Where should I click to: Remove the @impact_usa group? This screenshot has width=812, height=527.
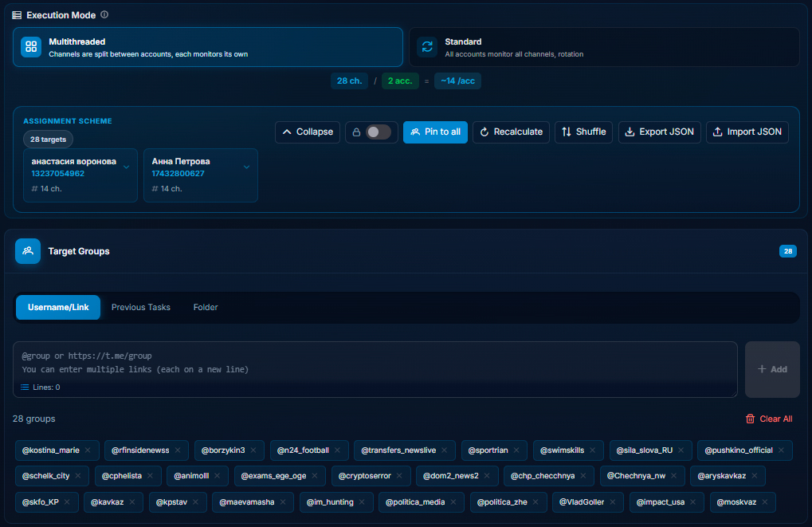click(693, 502)
